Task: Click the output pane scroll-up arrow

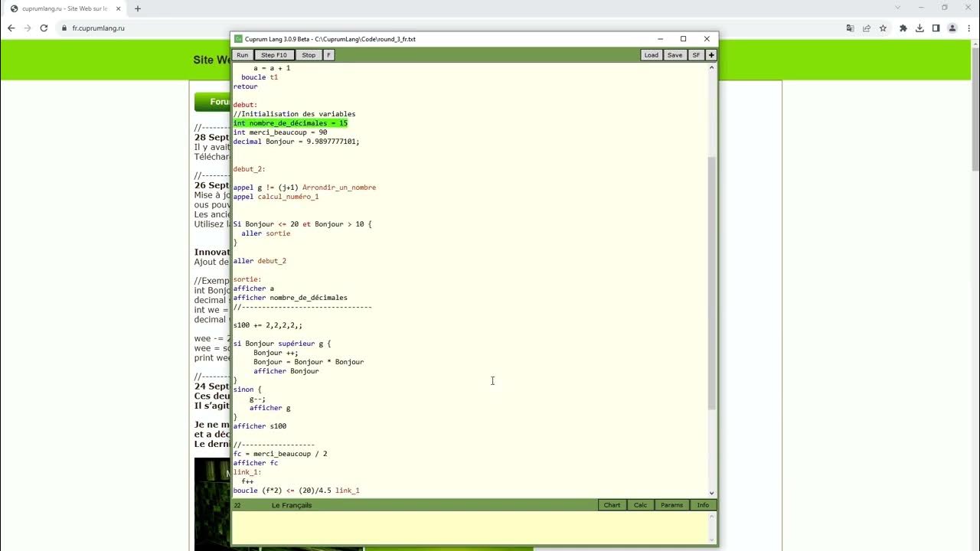Action: pyautogui.click(x=712, y=516)
